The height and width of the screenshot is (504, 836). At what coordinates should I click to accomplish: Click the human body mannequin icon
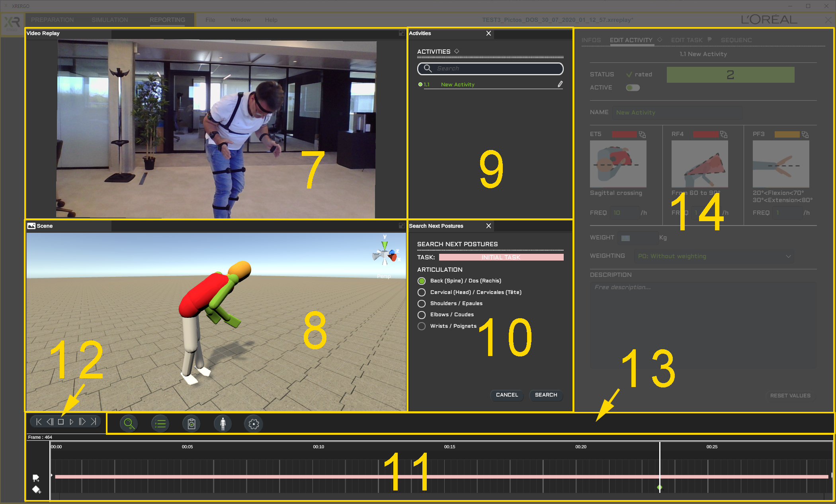(x=223, y=424)
